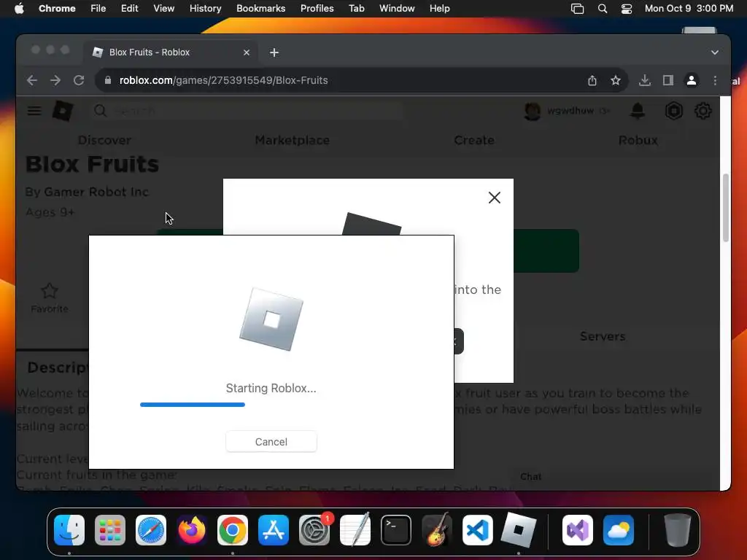747x560 pixels.
Task: Open the Bookmarks menu
Action: [260, 9]
